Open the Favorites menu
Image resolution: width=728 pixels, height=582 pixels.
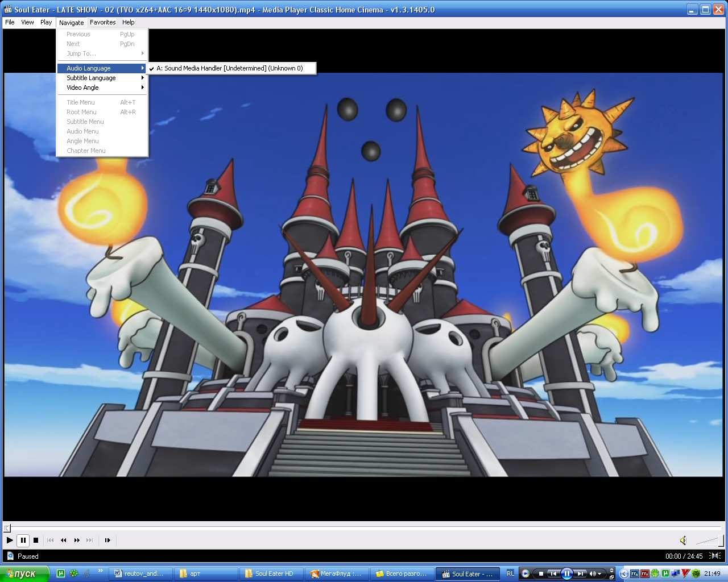[102, 22]
